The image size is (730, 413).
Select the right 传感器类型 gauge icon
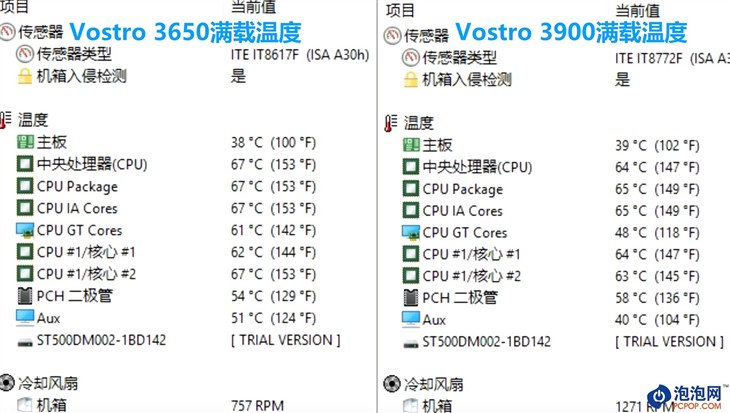pos(411,57)
